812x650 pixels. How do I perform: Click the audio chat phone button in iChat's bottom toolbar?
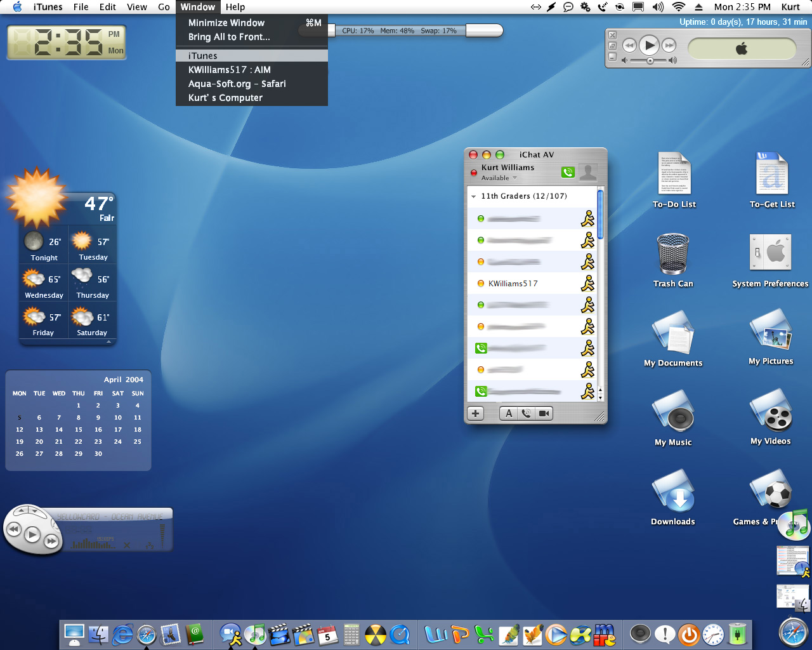point(526,414)
